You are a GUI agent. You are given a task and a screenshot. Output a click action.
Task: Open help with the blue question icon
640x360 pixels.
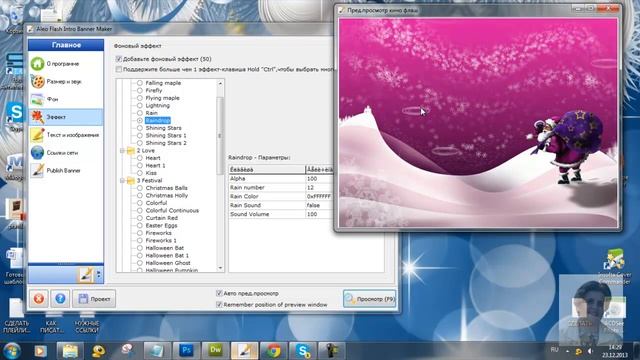pyautogui.click(x=60, y=299)
